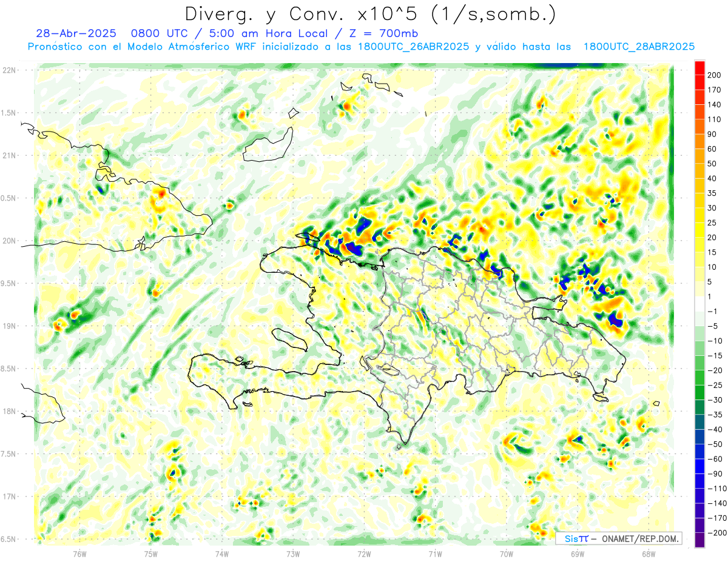The width and height of the screenshot is (728, 562).
Task: Click the '72W' longitude label
Action: 364,554
